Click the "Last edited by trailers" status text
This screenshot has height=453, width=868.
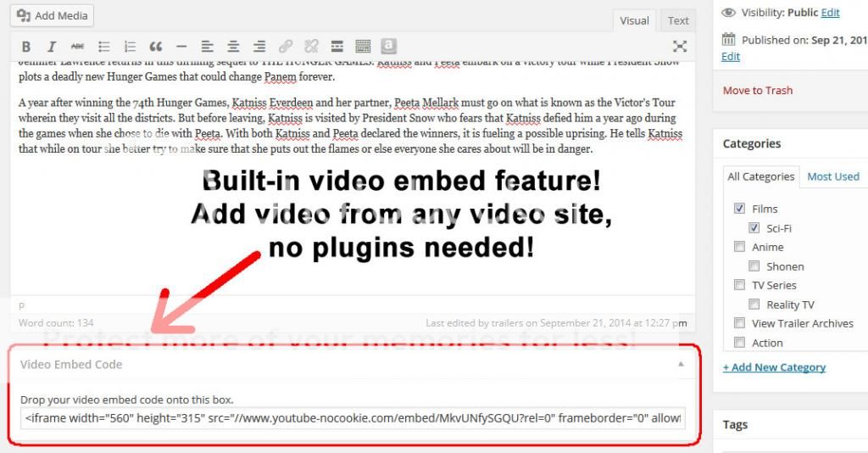point(556,323)
